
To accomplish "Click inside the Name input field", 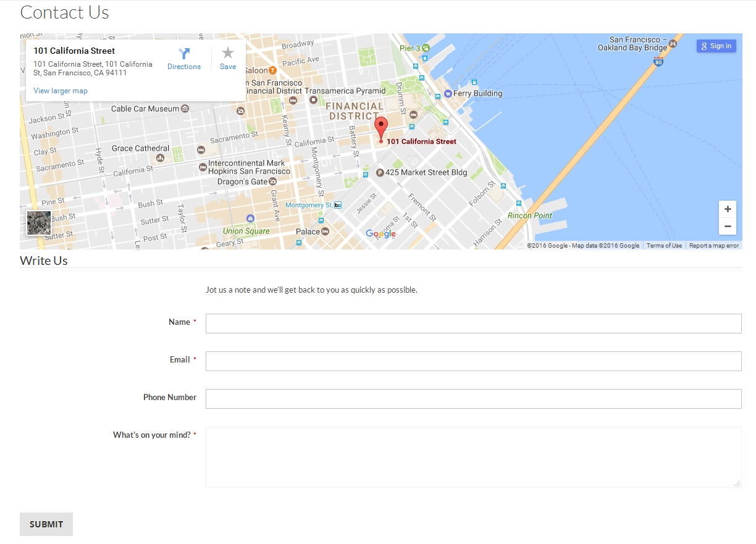I will (x=473, y=323).
